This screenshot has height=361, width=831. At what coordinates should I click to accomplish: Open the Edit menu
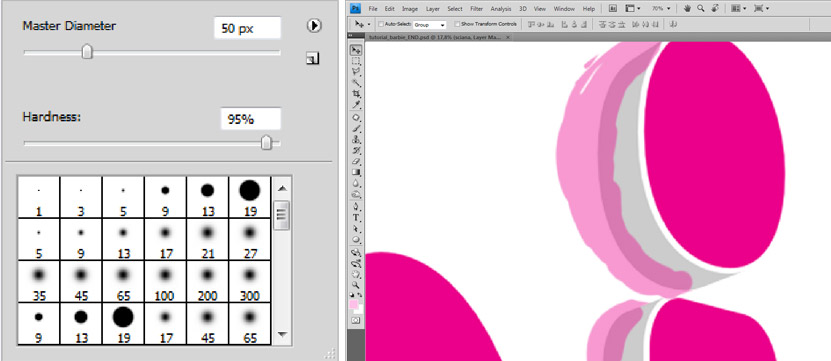[390, 9]
